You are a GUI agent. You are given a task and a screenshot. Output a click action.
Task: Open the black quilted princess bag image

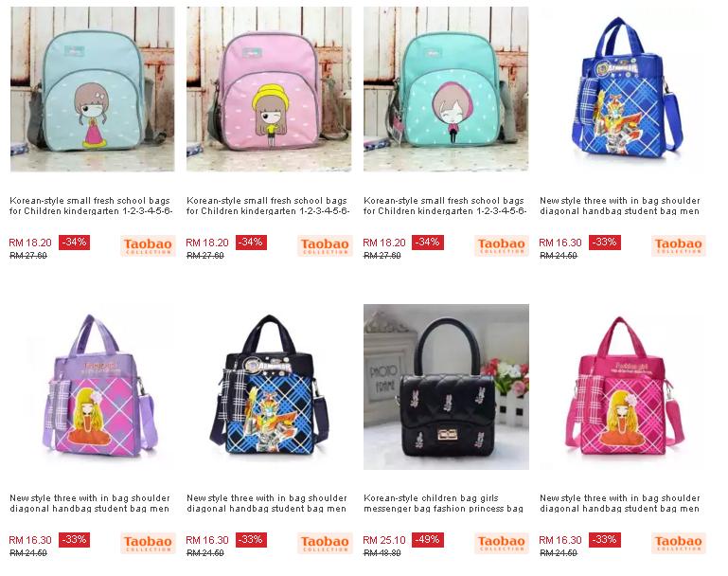coord(446,387)
